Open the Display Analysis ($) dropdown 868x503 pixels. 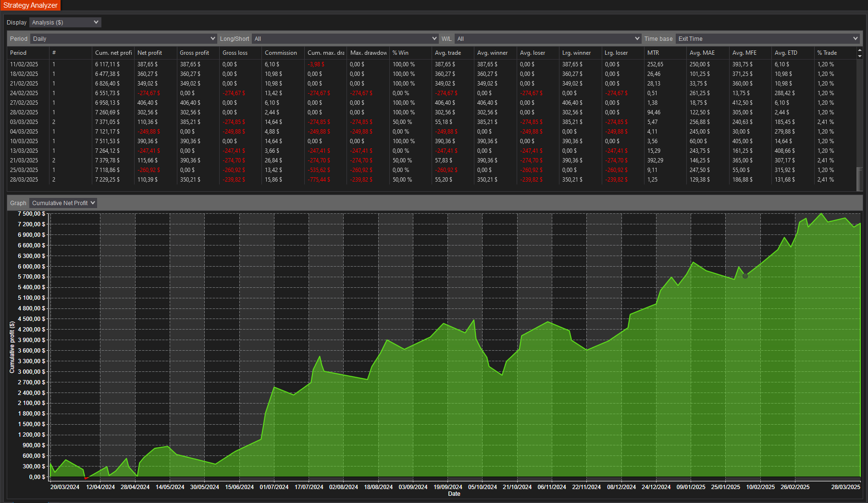pos(65,23)
